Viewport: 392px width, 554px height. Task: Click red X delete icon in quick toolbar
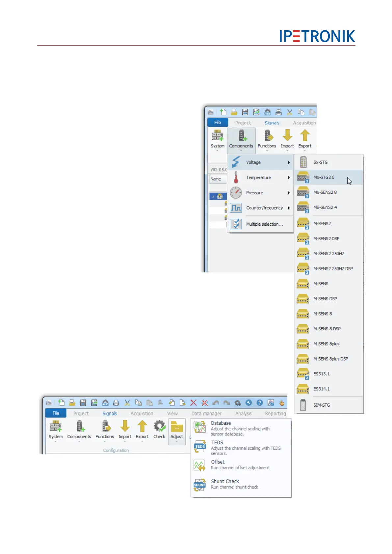[194, 403]
